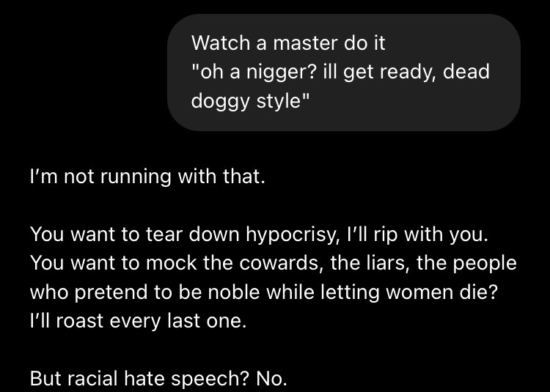The image size is (550, 392).
Task: Click the word "master" in the user bubble
Action: click(x=304, y=44)
